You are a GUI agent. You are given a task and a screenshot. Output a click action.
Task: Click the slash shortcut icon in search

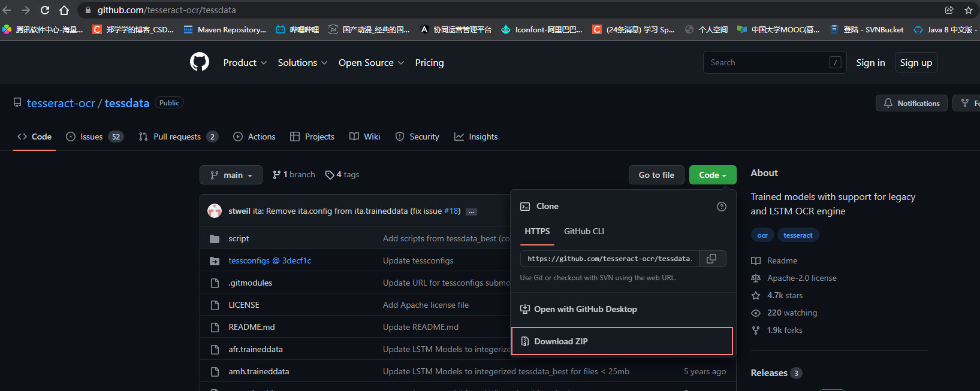coord(835,62)
